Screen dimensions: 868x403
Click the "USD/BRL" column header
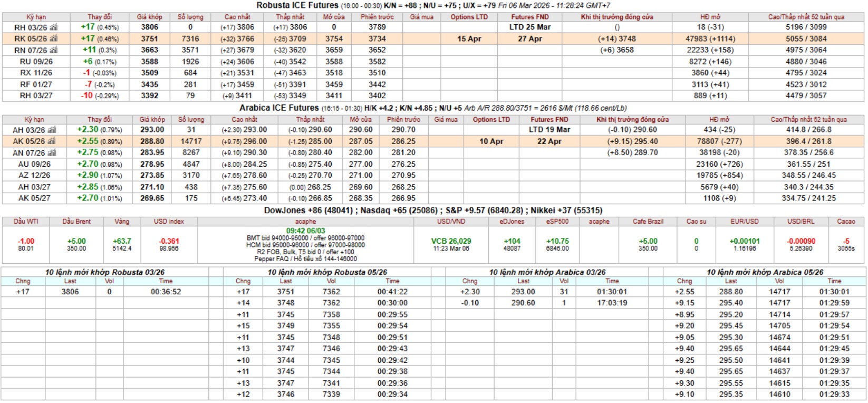point(801,222)
